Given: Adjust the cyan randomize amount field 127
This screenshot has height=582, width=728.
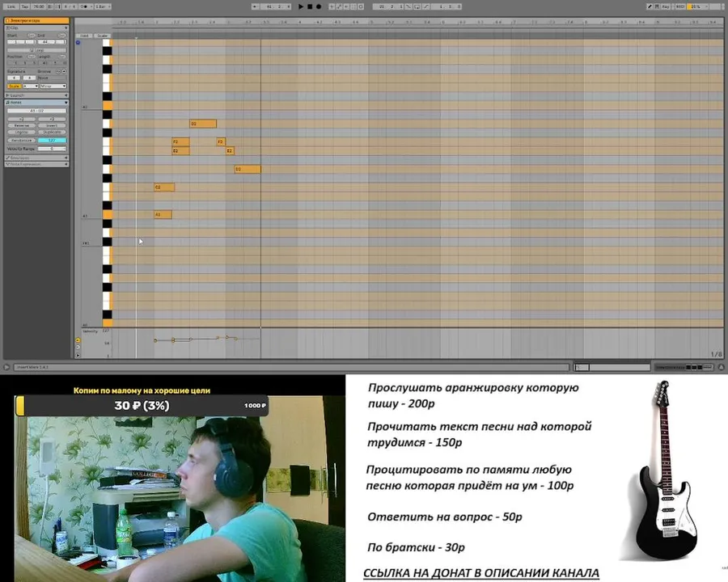Looking at the screenshot, I should tap(52, 140).
